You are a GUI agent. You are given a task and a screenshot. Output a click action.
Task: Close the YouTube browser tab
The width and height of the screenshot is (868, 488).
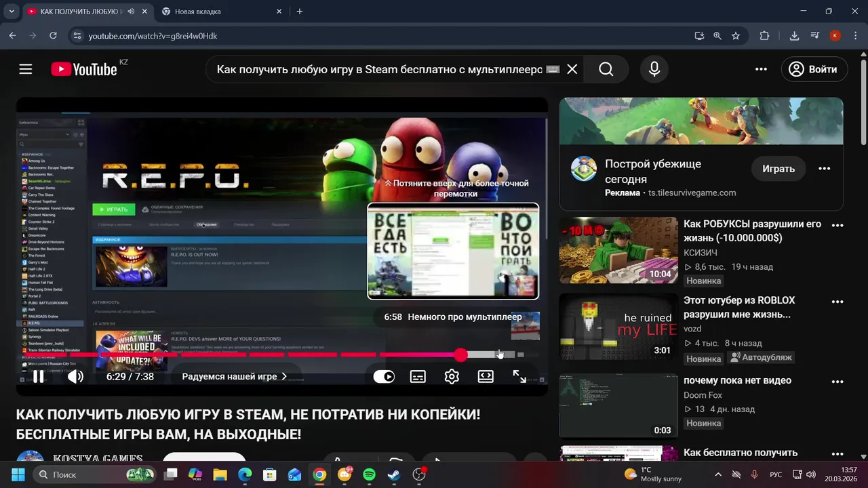click(x=146, y=12)
